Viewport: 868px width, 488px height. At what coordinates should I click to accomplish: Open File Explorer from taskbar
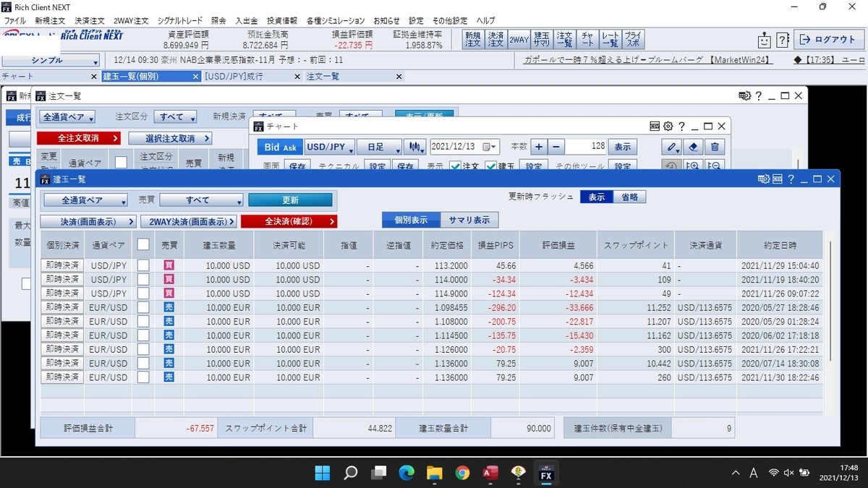[434, 474]
